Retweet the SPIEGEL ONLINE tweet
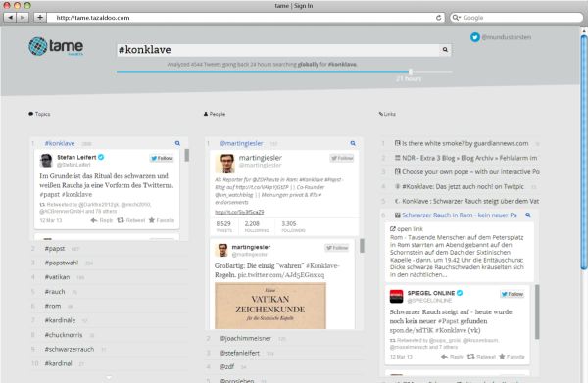The image size is (588, 383). point(481,357)
